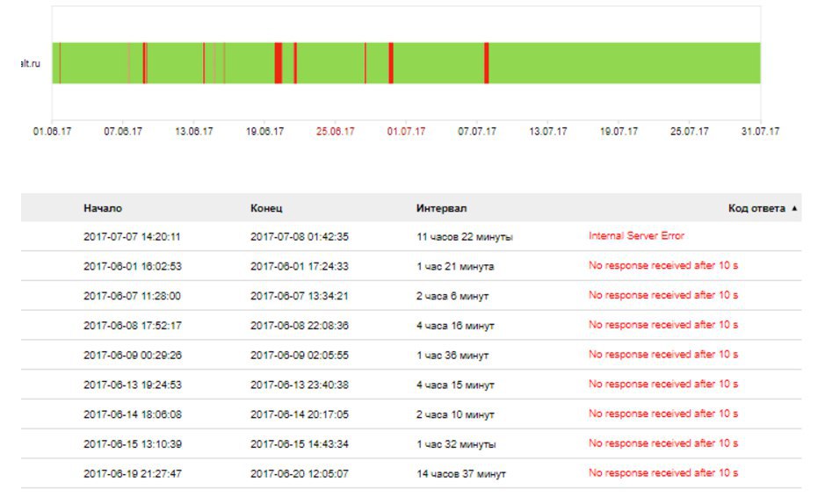Sort by the Начало column header

[103, 208]
